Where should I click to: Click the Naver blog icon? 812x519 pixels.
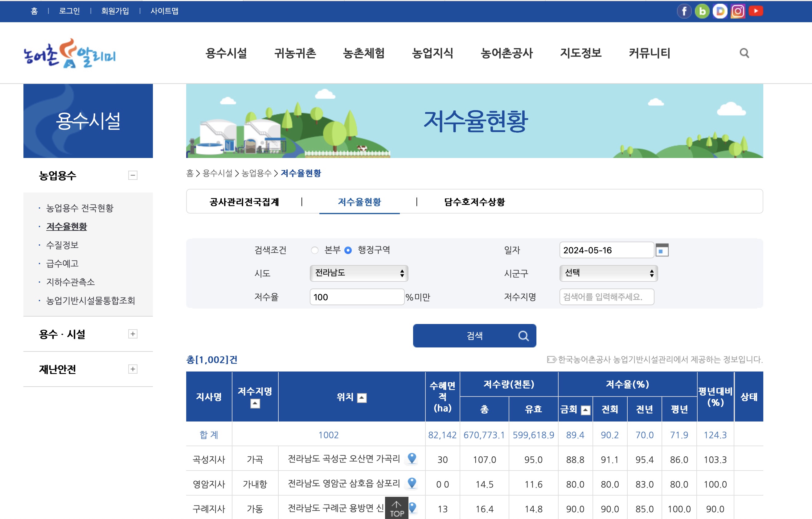703,11
